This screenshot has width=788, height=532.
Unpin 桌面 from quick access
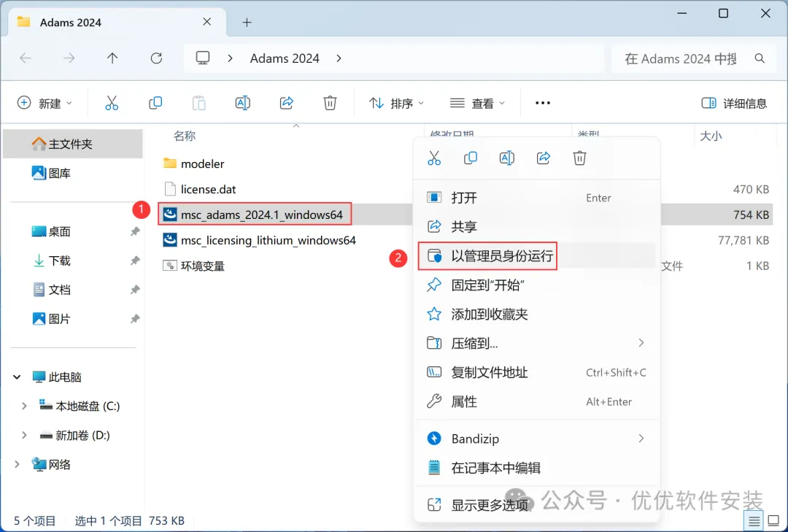[135, 231]
